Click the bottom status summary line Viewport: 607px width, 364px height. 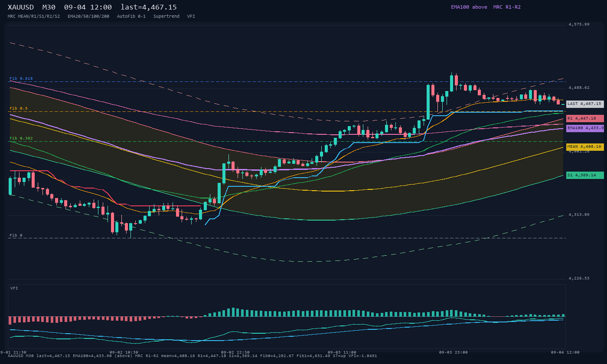coord(193,356)
